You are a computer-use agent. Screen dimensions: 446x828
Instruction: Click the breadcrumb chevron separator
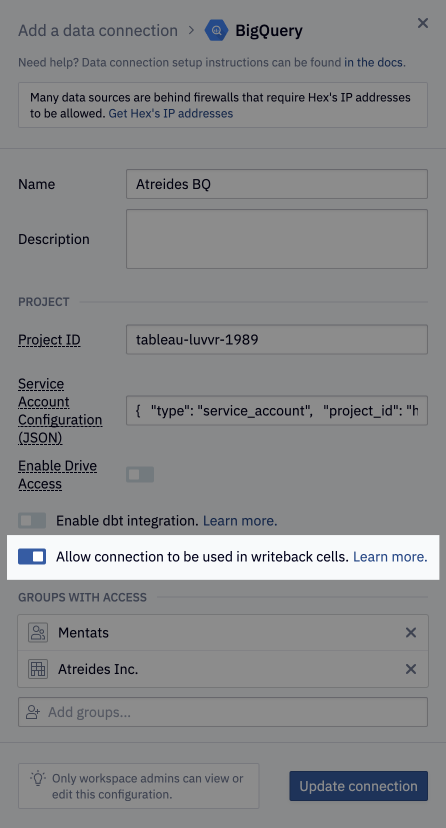point(191,31)
